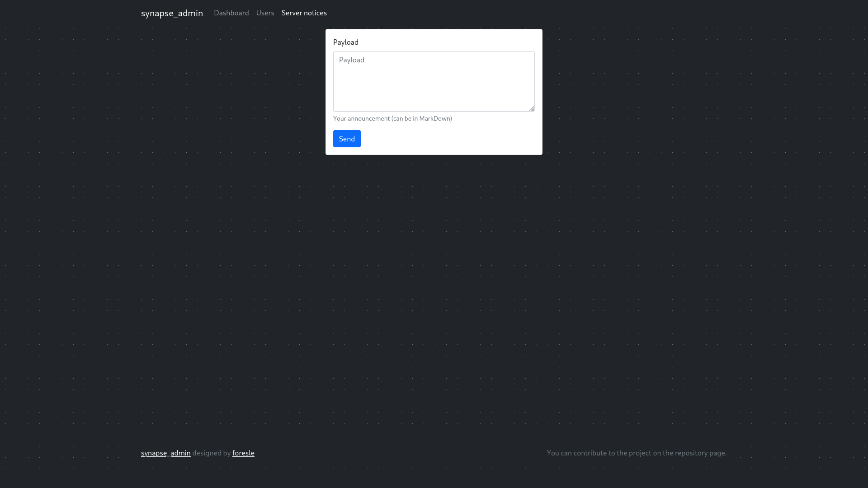Click the 'designed by' footer text
Image resolution: width=868 pixels, height=488 pixels.
pos(211,453)
